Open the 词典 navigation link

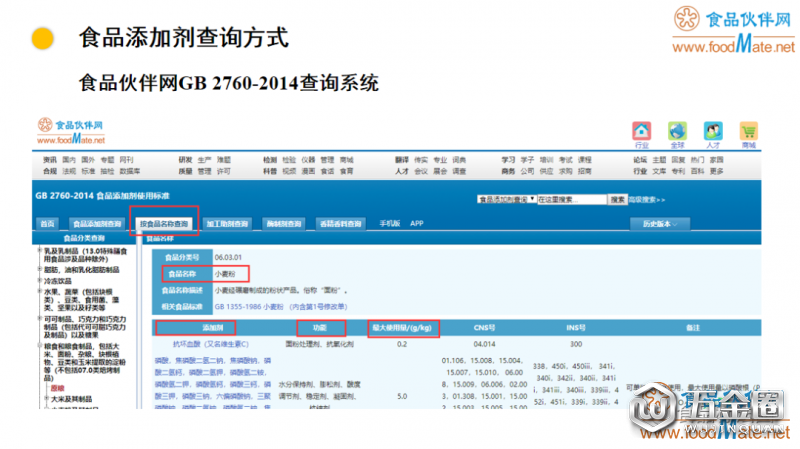(459, 160)
